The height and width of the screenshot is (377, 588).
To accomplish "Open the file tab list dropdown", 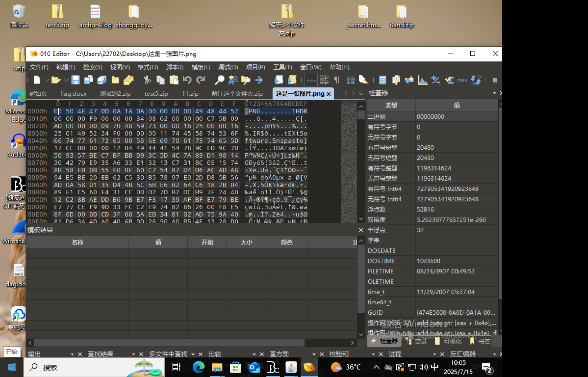I will (x=361, y=93).
